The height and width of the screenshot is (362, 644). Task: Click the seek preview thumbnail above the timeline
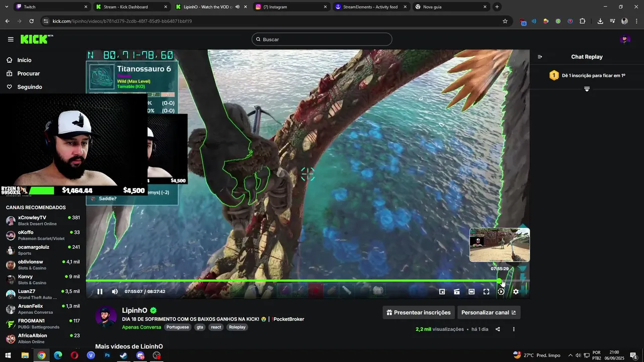pyautogui.click(x=500, y=245)
